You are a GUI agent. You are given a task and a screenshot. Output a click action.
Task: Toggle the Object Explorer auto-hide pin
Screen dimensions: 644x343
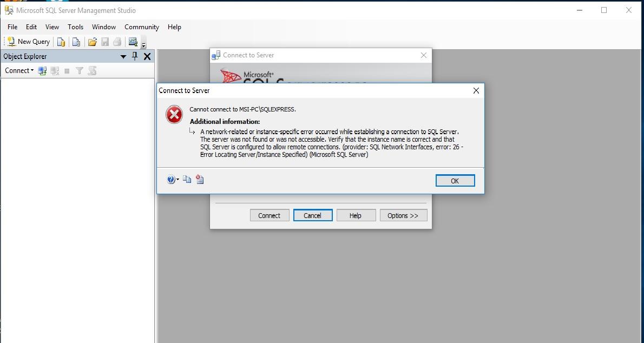click(x=135, y=56)
